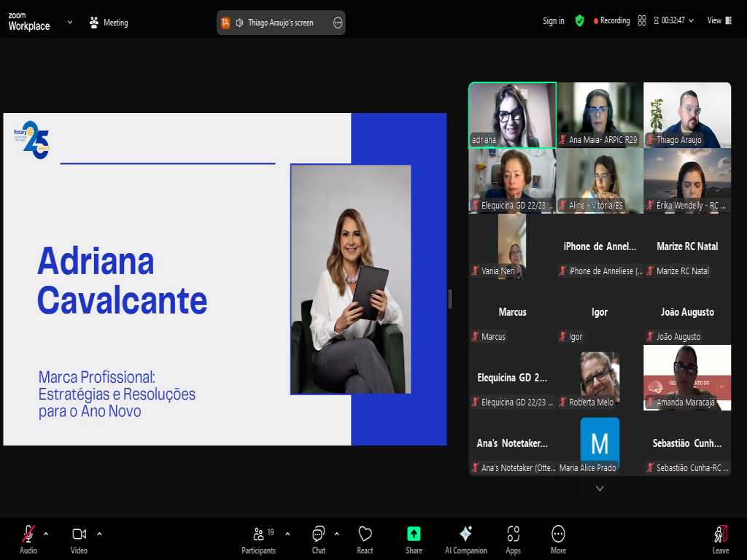Click the More options icon
This screenshot has height=560, width=747.
(x=558, y=540)
